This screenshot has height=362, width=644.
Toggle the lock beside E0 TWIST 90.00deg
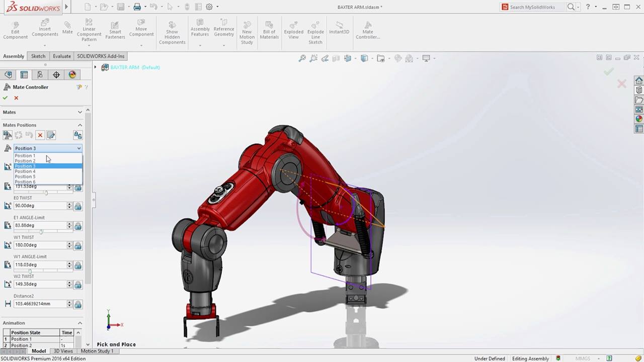point(78,206)
